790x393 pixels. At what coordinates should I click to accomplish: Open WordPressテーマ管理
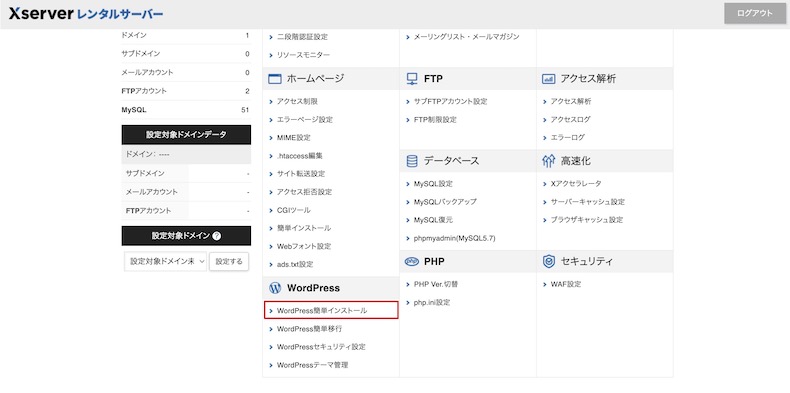click(312, 365)
